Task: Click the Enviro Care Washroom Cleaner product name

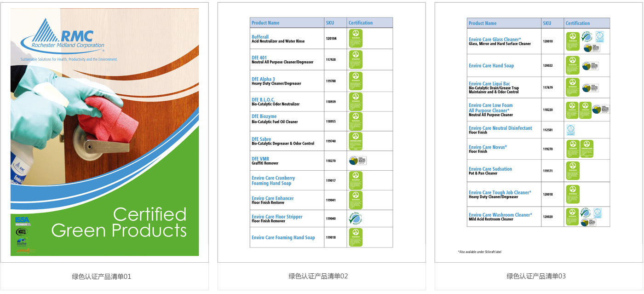Action: tap(500, 215)
